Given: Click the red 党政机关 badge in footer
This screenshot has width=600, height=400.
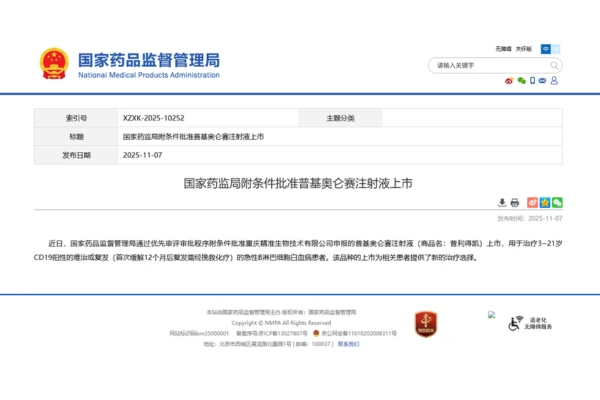Looking at the screenshot, I should [x=425, y=323].
